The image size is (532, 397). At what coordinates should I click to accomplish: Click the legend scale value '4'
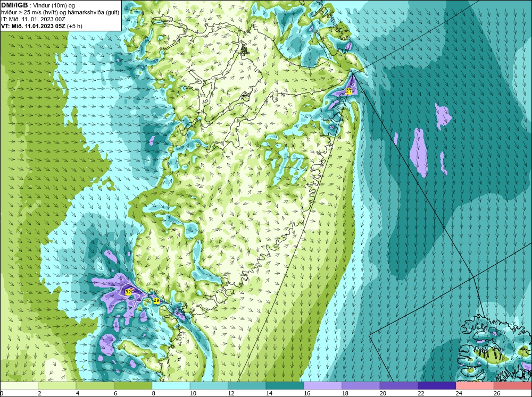pyautogui.click(x=78, y=393)
